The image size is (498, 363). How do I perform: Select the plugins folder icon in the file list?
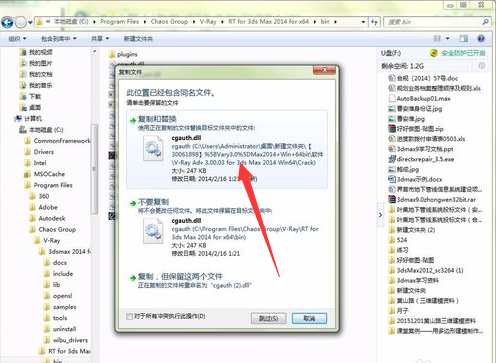(x=112, y=54)
